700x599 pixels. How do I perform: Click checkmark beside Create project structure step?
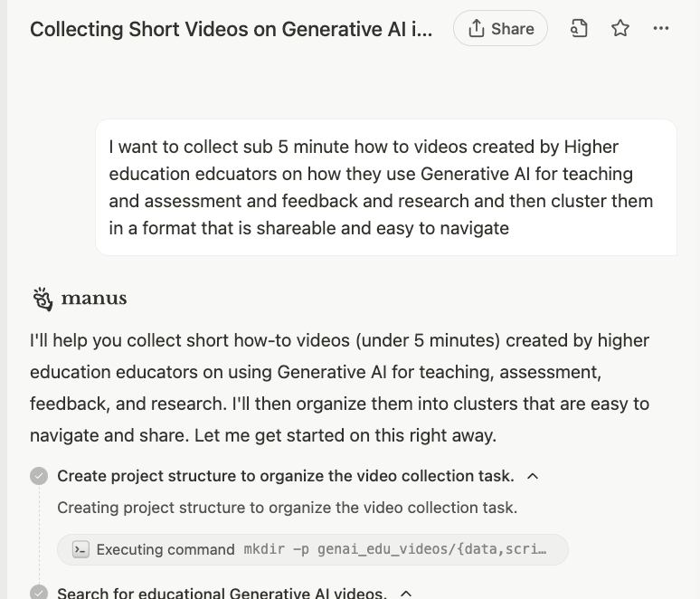click(x=39, y=476)
